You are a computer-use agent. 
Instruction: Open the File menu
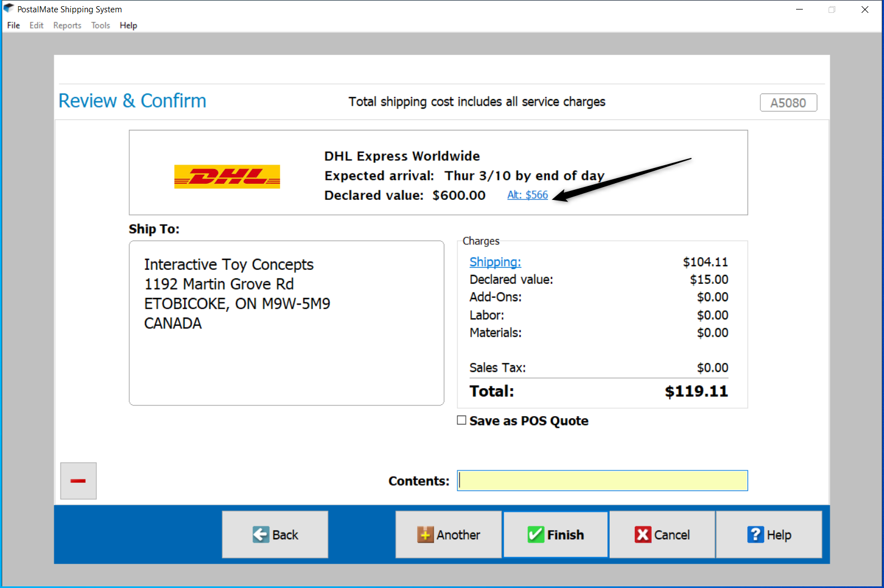[x=13, y=25]
